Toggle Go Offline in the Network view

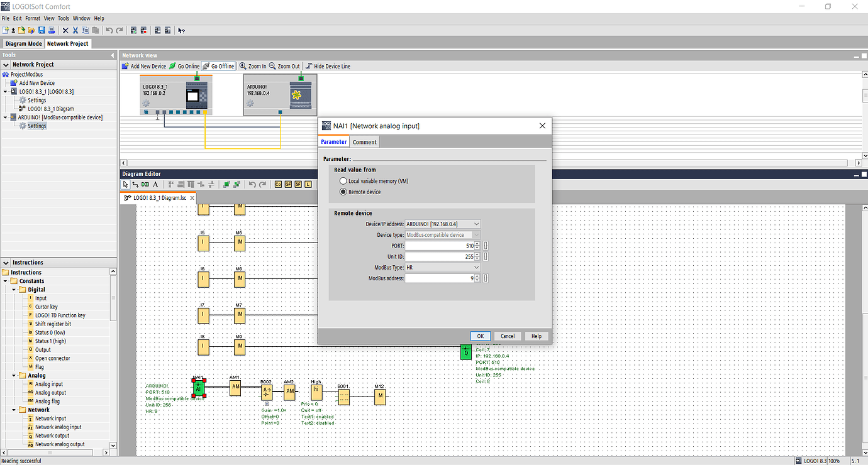[218, 66]
